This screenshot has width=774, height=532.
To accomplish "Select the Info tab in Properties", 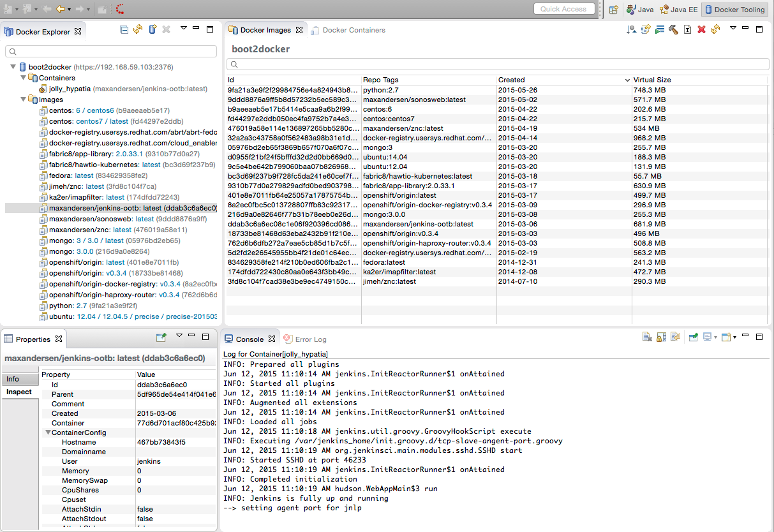I will pyautogui.click(x=13, y=379).
